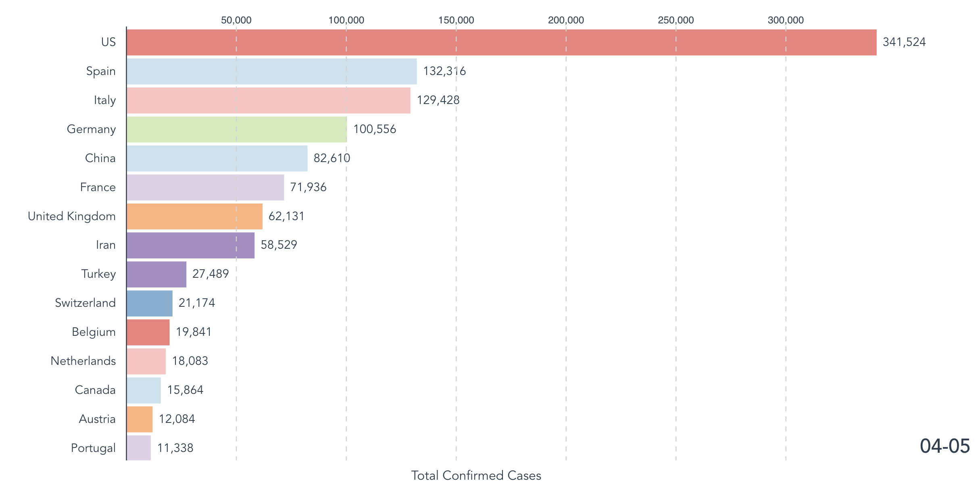Click the '100,000' axis tick label
The image size is (980, 487).
(x=346, y=20)
